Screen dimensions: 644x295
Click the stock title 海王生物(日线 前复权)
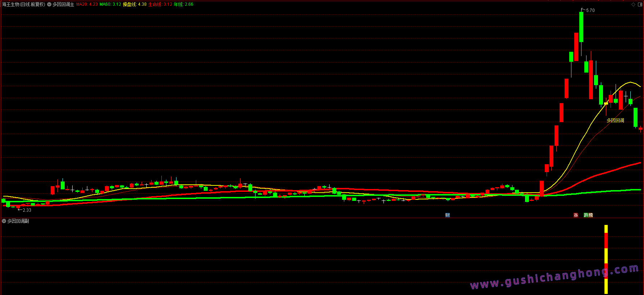(24, 4)
